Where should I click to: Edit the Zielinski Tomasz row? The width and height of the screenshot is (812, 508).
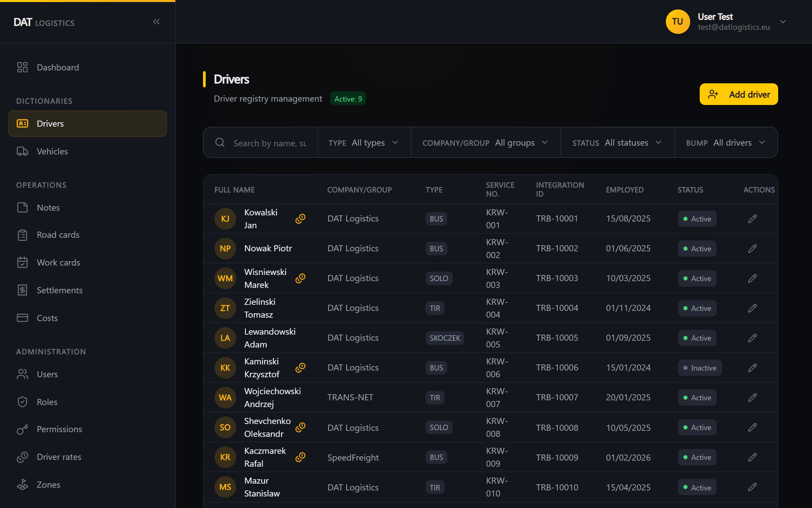pyautogui.click(x=752, y=308)
